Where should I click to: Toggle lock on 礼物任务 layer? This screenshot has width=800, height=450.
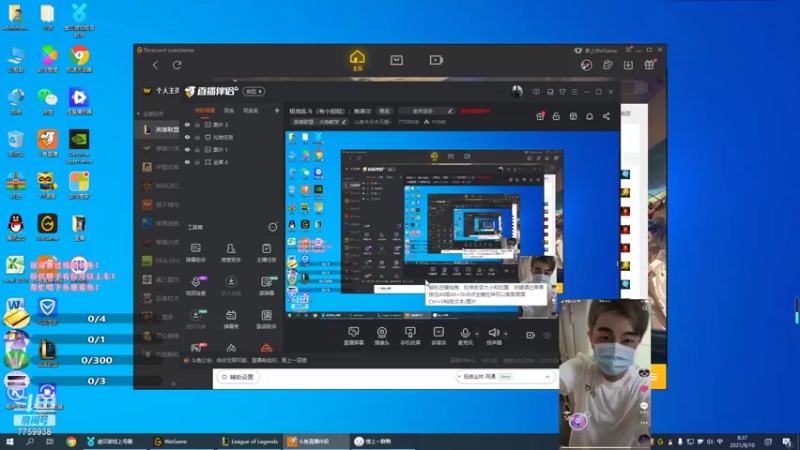(x=197, y=137)
